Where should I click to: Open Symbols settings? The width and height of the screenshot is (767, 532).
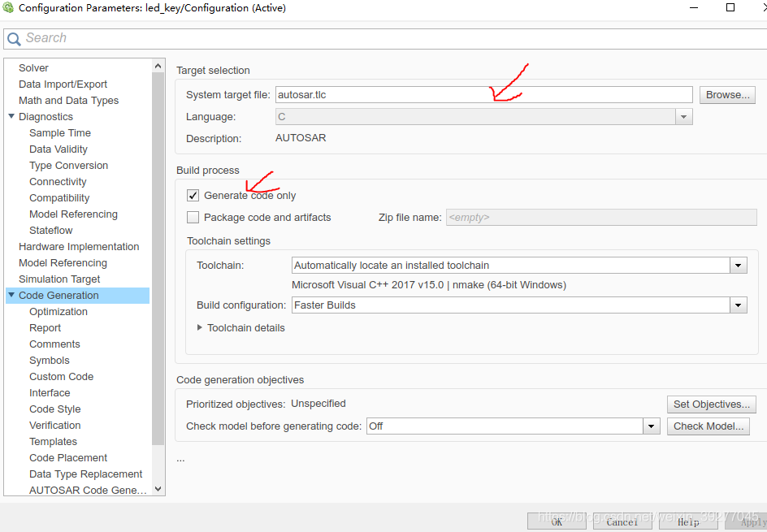click(50, 360)
